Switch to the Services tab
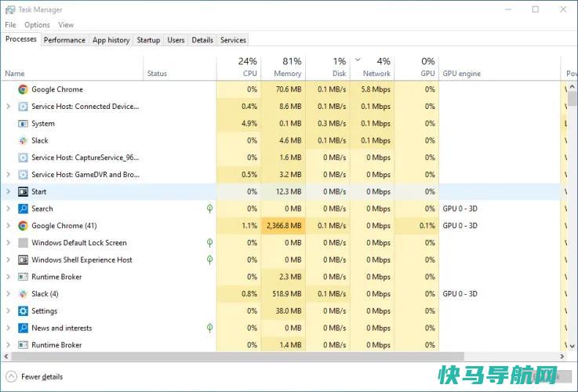 click(233, 40)
